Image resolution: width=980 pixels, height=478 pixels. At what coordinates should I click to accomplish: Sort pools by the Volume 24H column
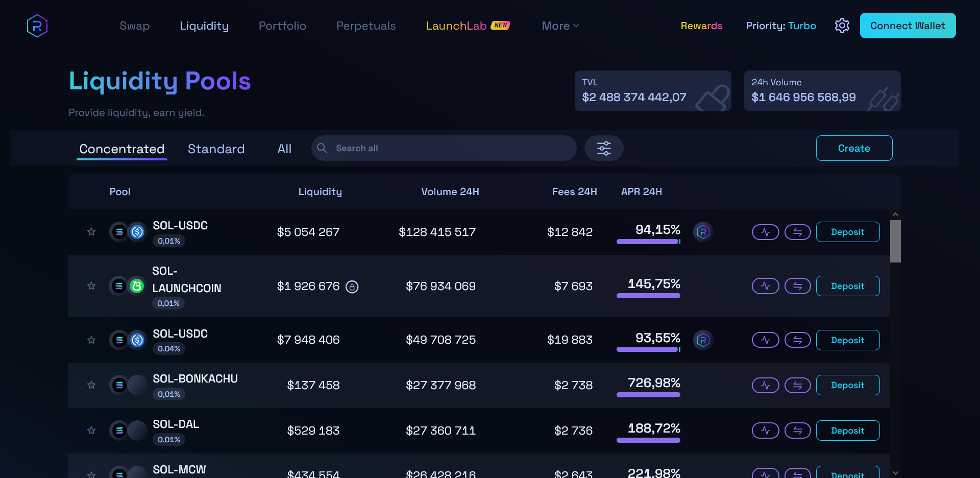(x=450, y=192)
